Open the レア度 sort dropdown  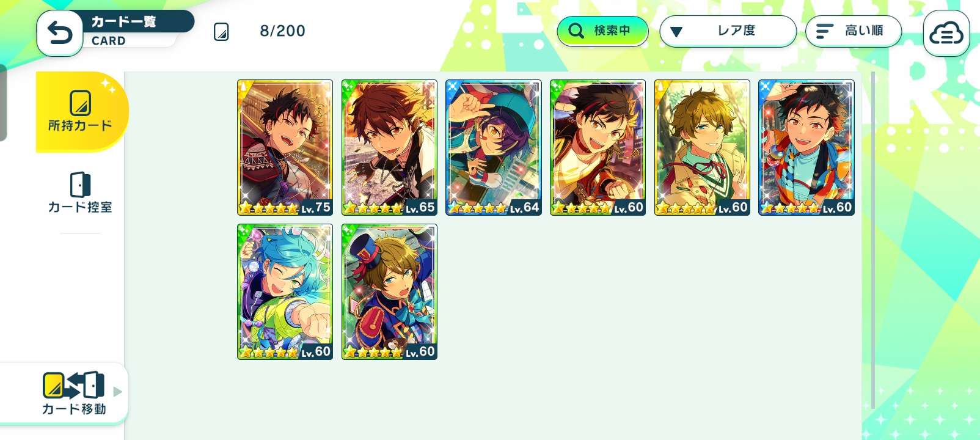[728, 31]
